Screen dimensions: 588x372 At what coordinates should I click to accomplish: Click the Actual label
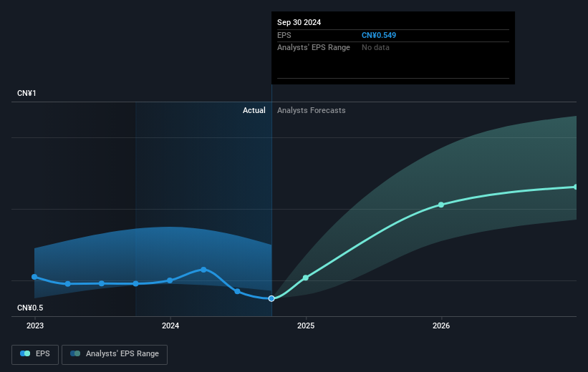(x=254, y=110)
